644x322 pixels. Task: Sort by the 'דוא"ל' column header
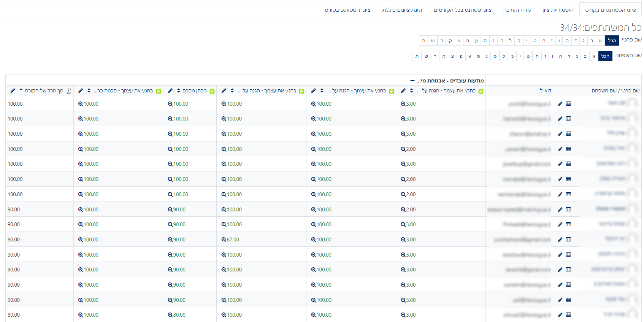tap(545, 90)
